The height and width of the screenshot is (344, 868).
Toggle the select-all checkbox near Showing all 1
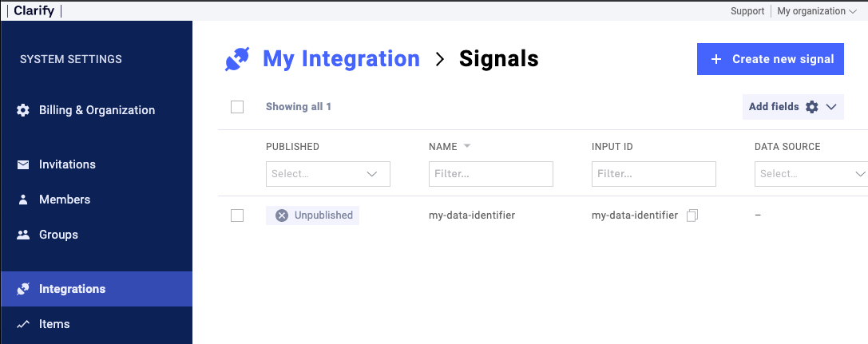pyautogui.click(x=237, y=107)
